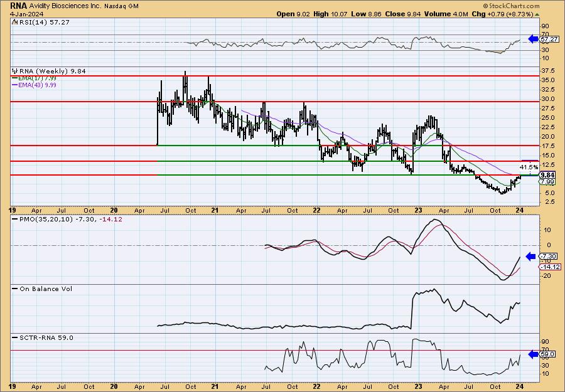Click the green line swatch beside EMA(17)
Screen dimensions: 565x392
pyautogui.click(x=15, y=78)
